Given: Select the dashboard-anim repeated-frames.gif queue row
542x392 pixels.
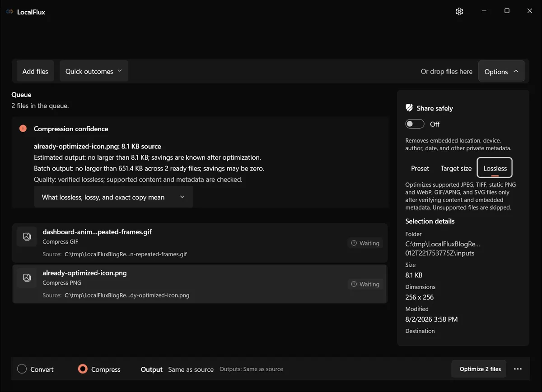Looking at the screenshot, I should pyautogui.click(x=200, y=243).
